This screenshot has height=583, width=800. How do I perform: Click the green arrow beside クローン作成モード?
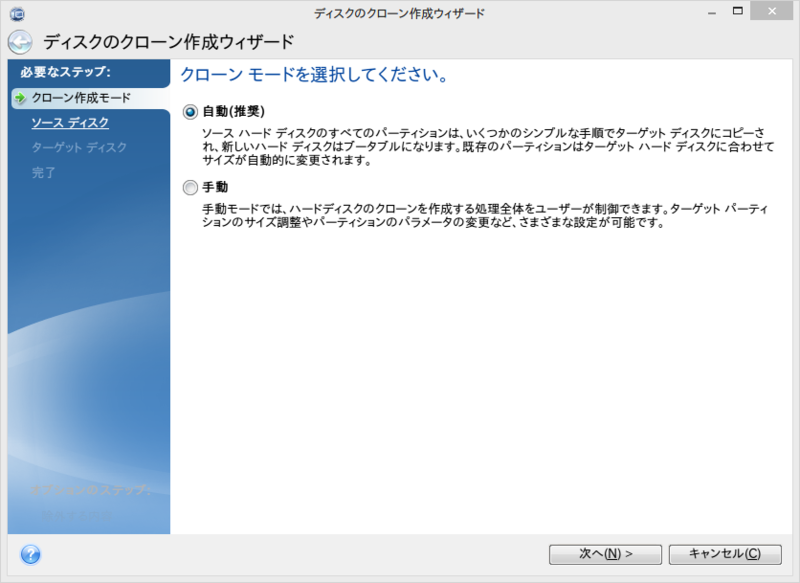coord(20,98)
